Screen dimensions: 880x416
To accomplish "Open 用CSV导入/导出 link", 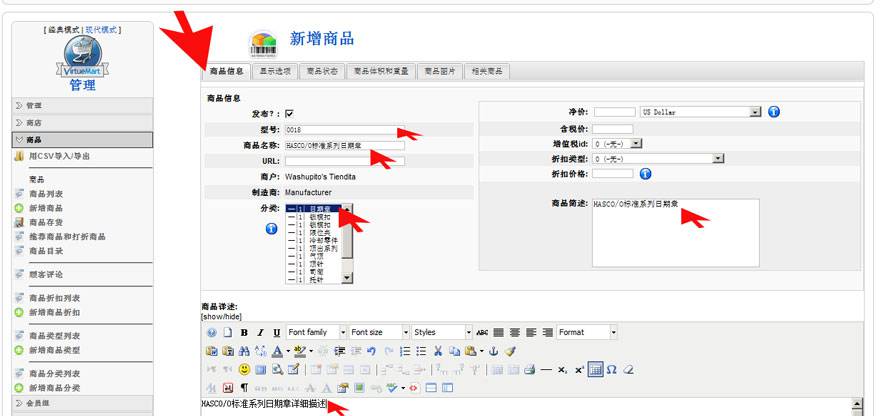I will [59, 156].
